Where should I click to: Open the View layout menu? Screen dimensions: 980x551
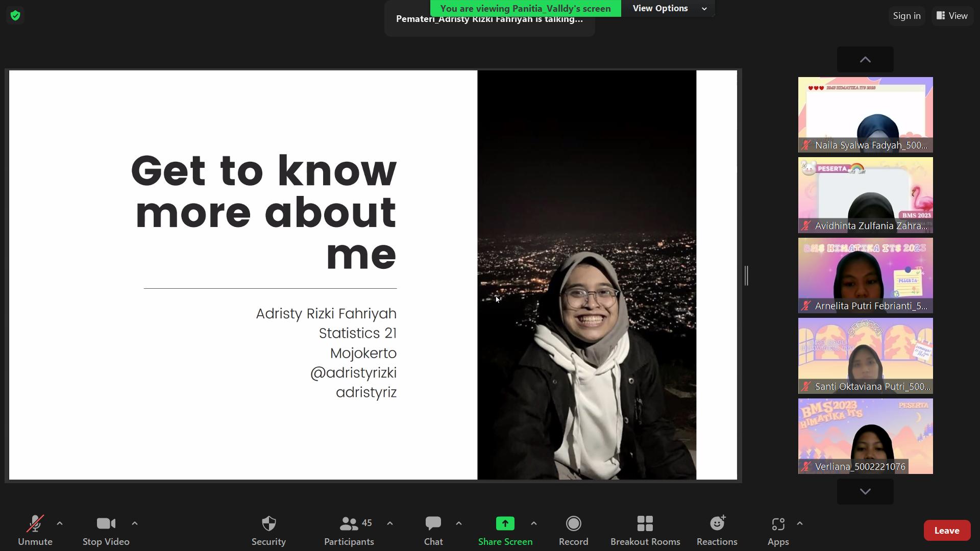[952, 16]
